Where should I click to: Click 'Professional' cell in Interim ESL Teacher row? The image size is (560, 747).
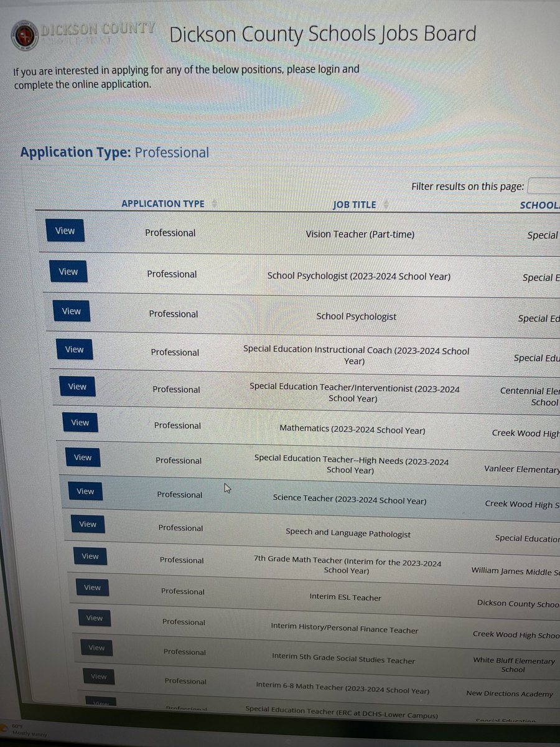(x=183, y=591)
